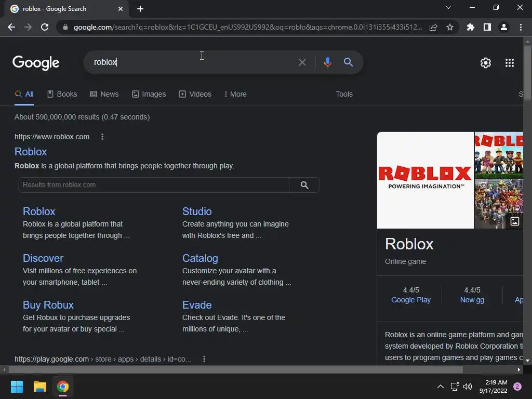Open a new browser tab

coord(140,9)
